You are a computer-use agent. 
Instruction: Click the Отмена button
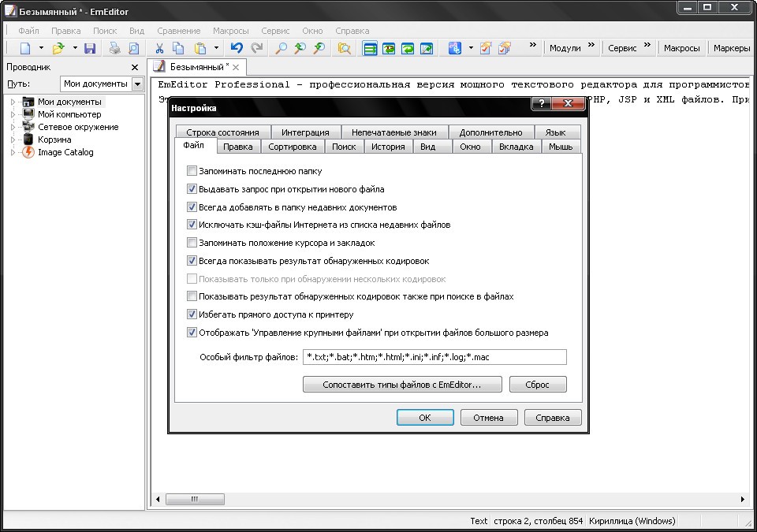point(489,418)
